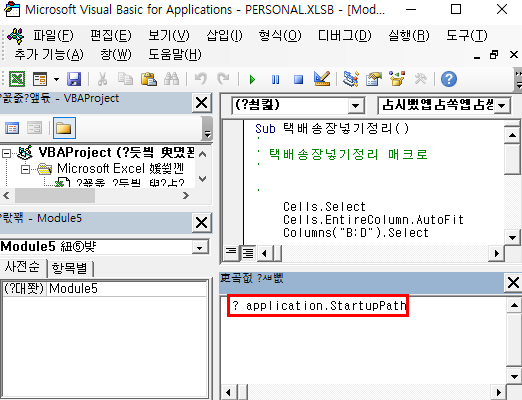The width and height of the screenshot is (522, 400).
Task: Open the procedure dropdown in code window
Action: [502, 106]
